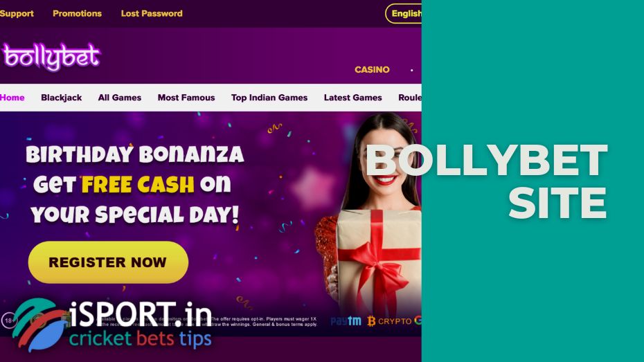Switch to the All Games tab
The width and height of the screenshot is (644, 362).
(x=120, y=98)
